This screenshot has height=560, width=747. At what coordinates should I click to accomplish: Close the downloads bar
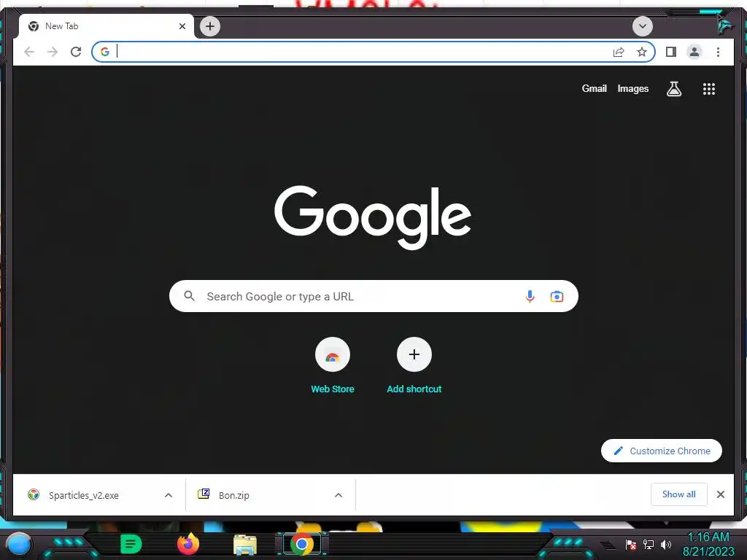click(720, 494)
